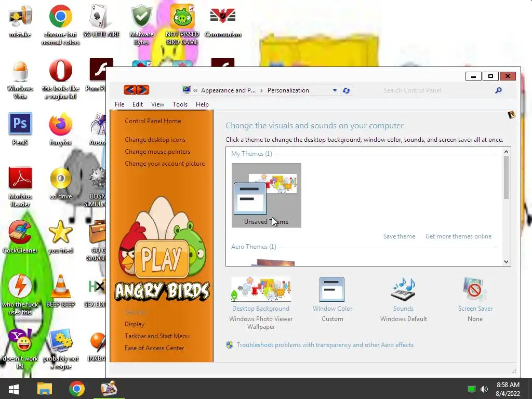Open File Explorer from the taskbar
Image resolution: width=532 pixels, height=399 pixels.
point(45,389)
